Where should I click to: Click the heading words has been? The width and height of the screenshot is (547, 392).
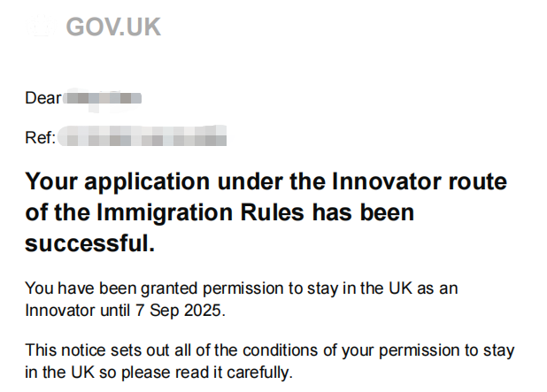363,212
